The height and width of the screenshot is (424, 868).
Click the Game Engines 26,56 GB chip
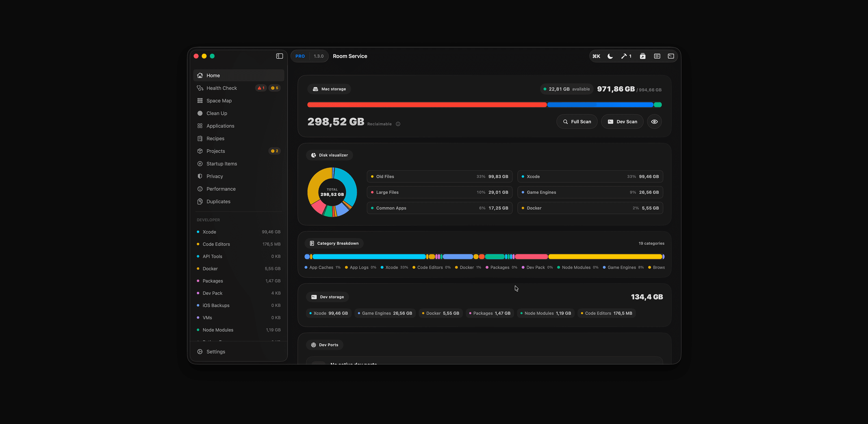(x=385, y=313)
